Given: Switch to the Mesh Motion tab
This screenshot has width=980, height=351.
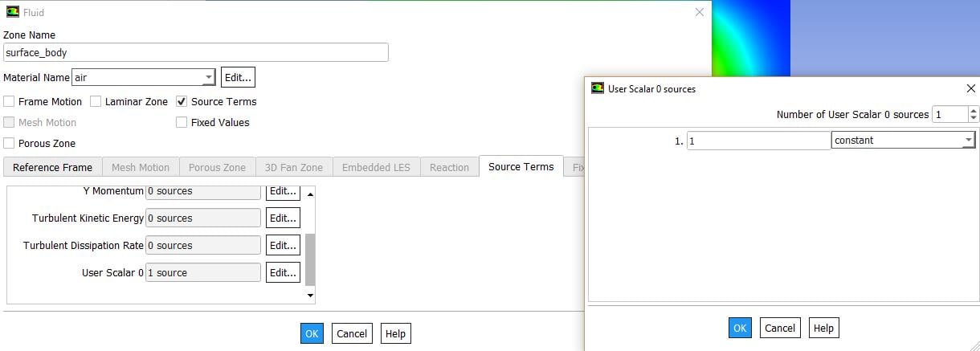Looking at the screenshot, I should pos(141,167).
